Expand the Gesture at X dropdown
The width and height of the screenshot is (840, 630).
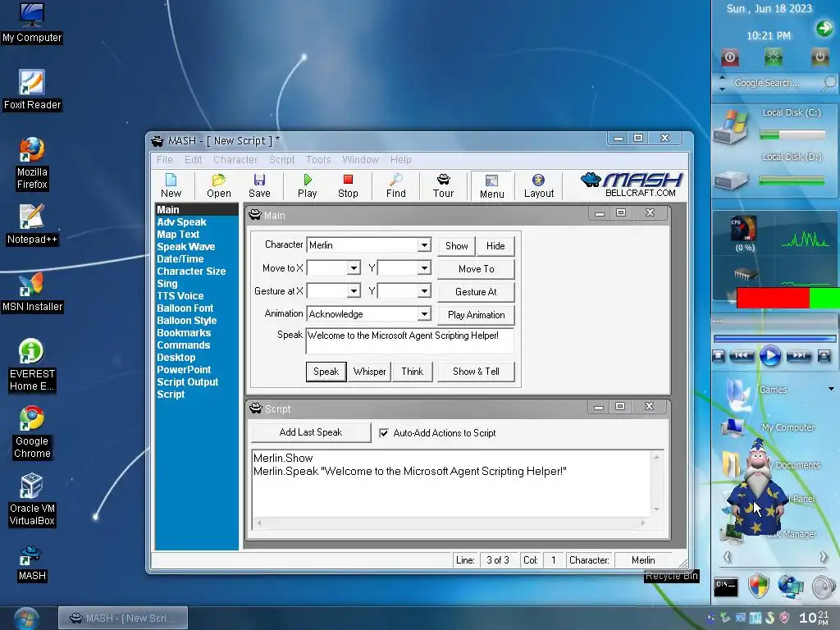click(354, 291)
